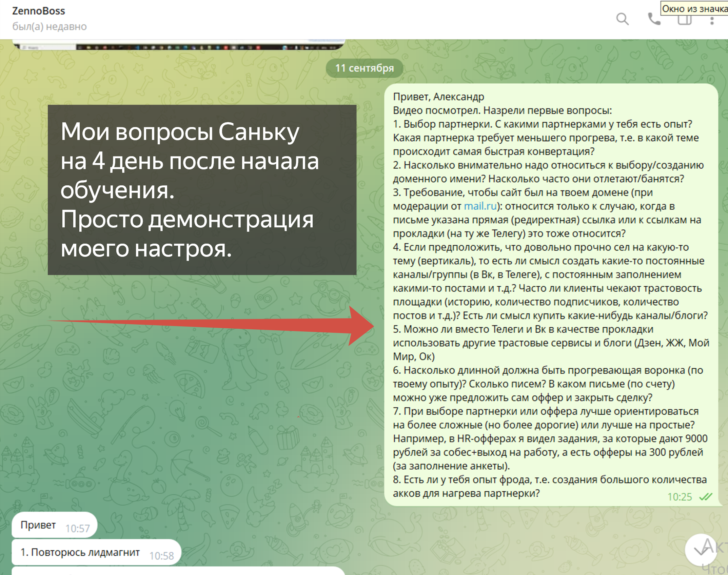Select the 'Повторюсь лидмагнит' message bubble
728x575 pixels.
tap(80, 552)
